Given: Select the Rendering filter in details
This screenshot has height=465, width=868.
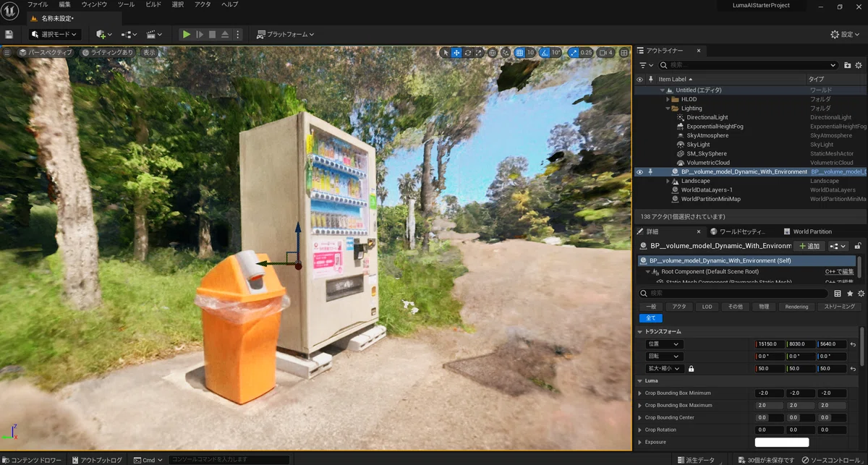Looking at the screenshot, I should click(796, 307).
